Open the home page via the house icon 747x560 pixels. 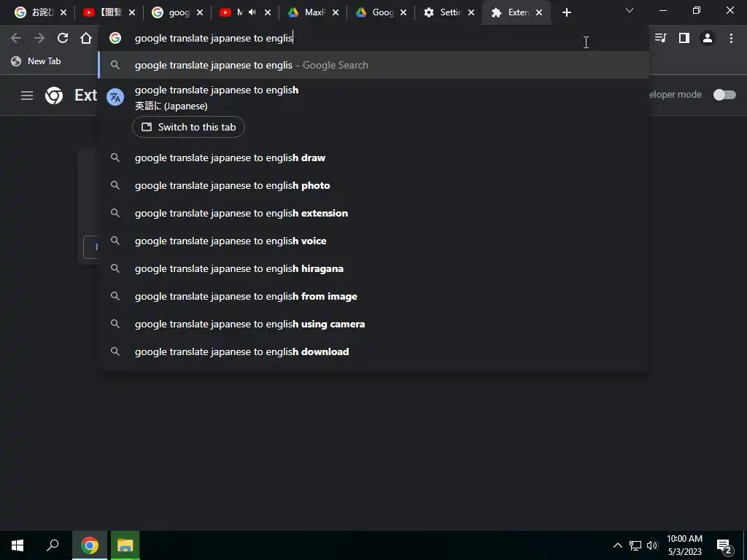coord(86,38)
